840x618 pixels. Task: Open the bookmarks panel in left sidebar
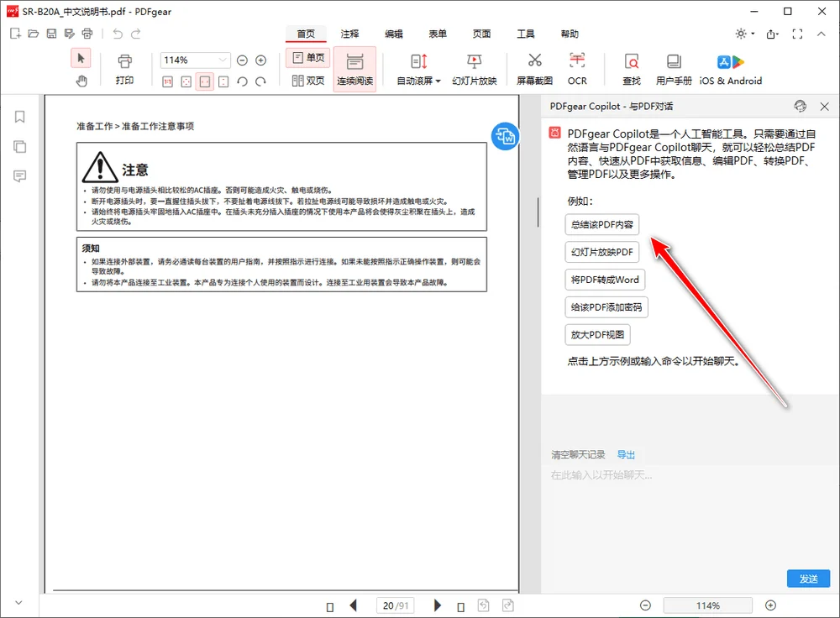[19, 117]
